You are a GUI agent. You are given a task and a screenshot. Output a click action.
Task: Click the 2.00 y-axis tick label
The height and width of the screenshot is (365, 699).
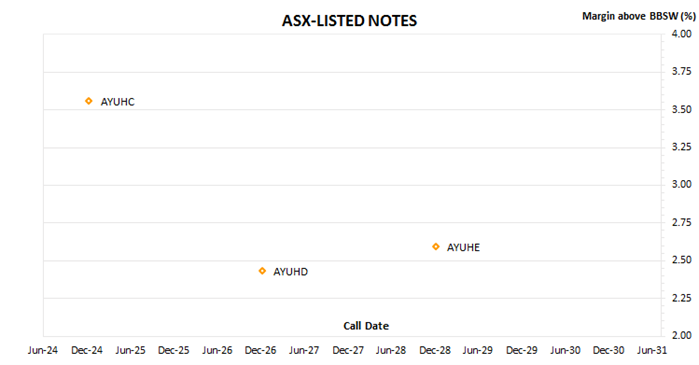click(x=682, y=335)
